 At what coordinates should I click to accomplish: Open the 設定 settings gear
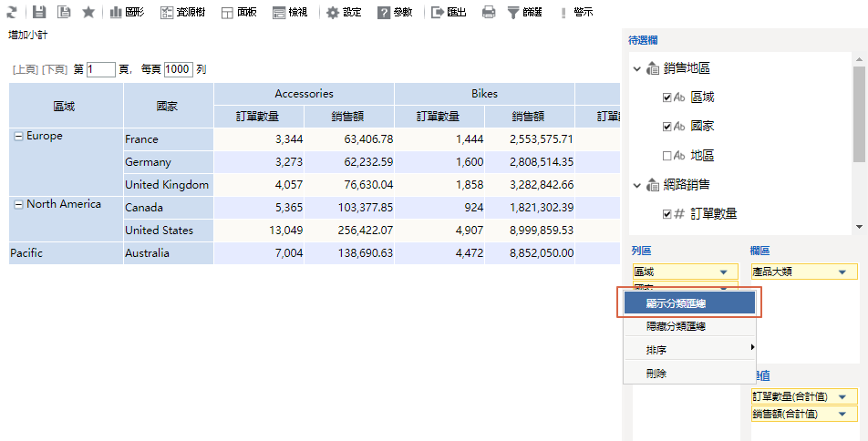[344, 13]
